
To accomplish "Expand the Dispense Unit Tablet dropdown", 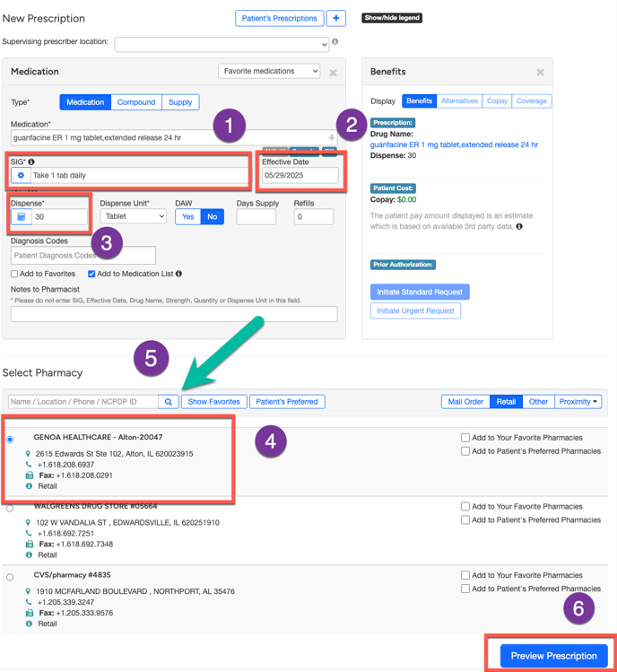I will tap(133, 216).
